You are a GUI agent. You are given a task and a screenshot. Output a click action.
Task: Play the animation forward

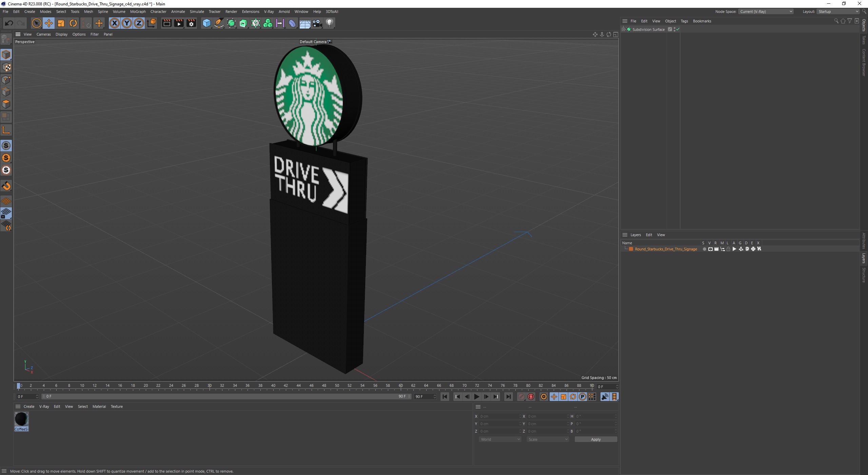click(x=477, y=397)
